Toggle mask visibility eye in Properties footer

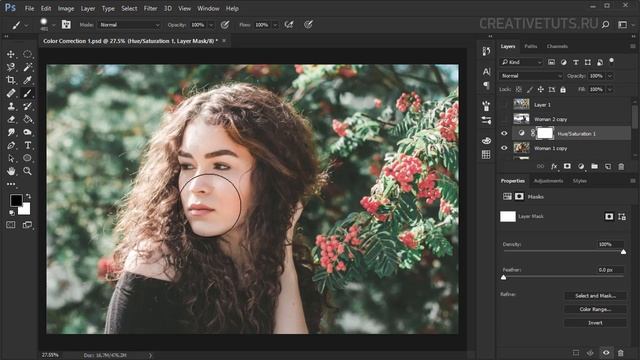pos(606,353)
